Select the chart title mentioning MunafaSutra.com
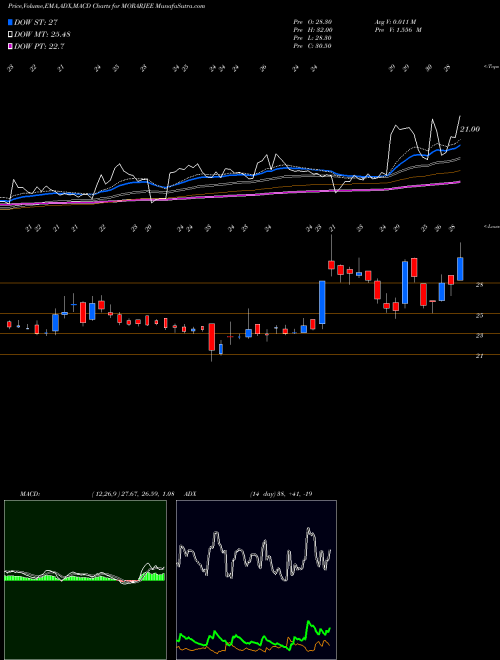Image resolution: width=500 pixels, height=660 pixels. pyautogui.click(x=106, y=7)
